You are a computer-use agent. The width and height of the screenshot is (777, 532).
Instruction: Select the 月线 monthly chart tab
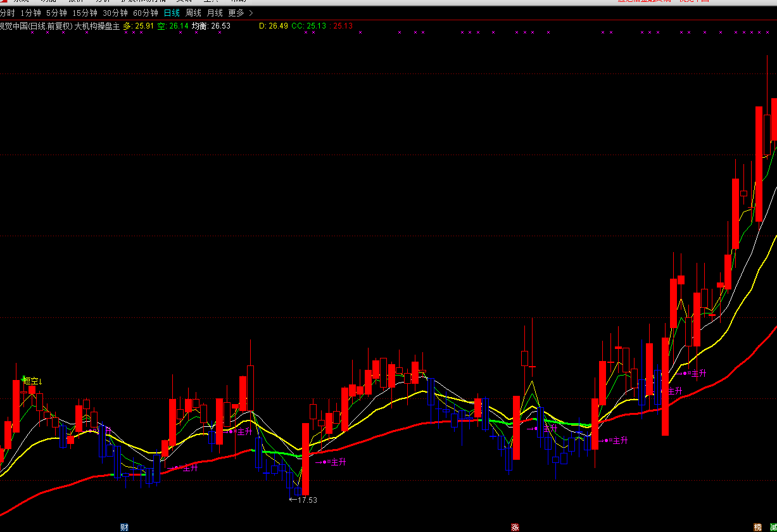(215, 13)
